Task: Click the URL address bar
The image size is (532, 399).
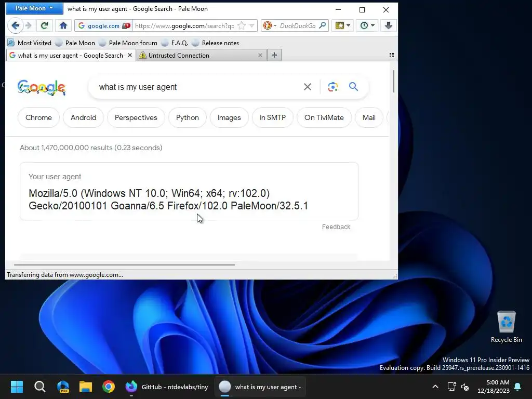Action: (x=185, y=26)
